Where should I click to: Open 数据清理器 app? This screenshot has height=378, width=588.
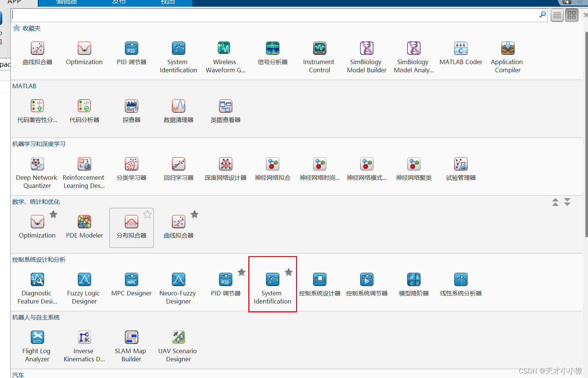[179, 111]
